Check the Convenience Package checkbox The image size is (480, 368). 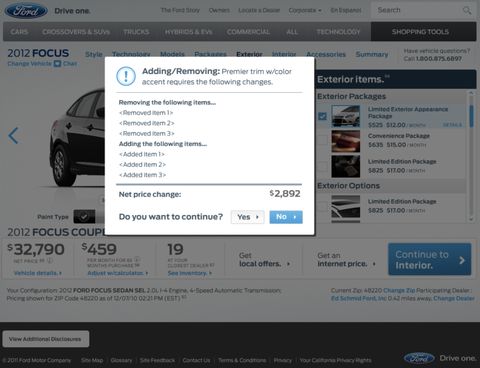click(322, 141)
